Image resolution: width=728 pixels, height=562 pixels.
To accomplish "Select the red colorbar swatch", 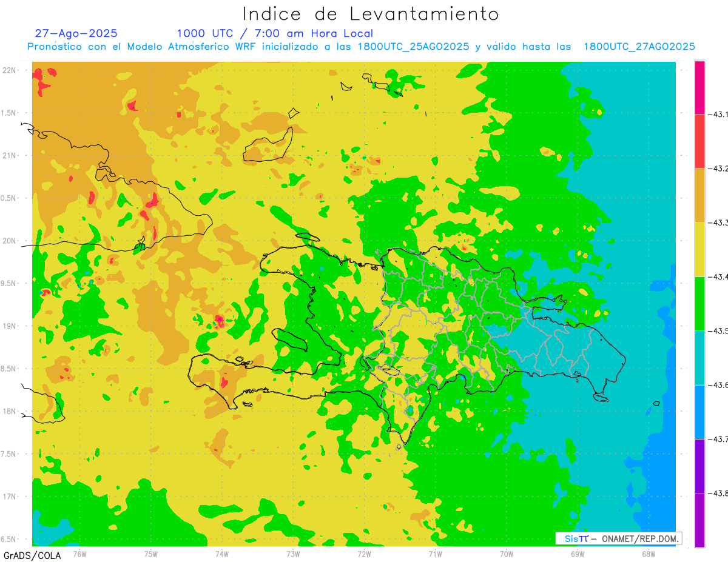I will coord(699,141).
